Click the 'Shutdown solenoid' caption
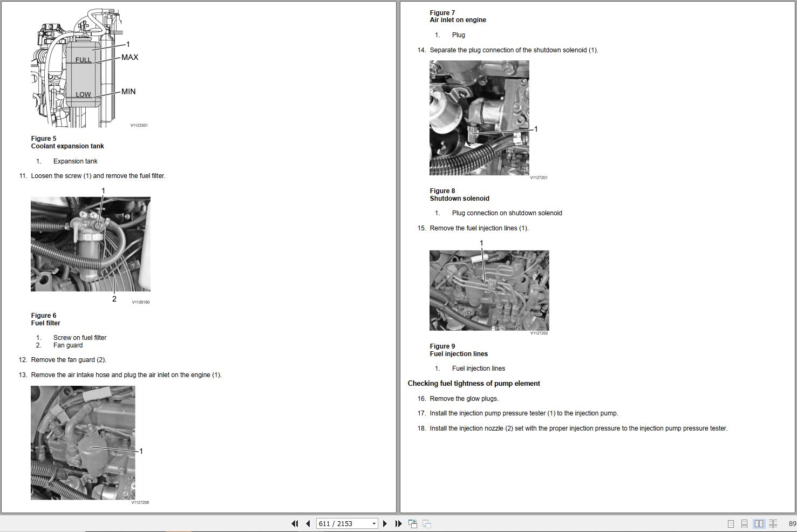Screen dimensions: 797x532 pos(460,199)
